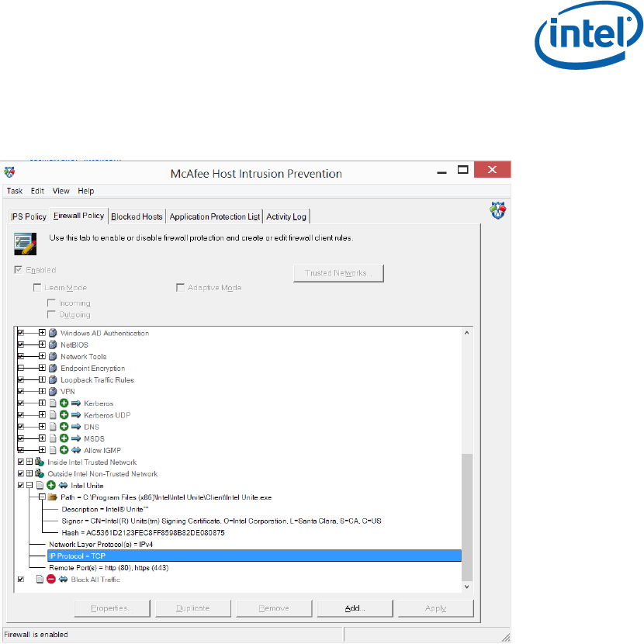
Task: Click the rule list scrollbar up arrow
Action: tap(466, 333)
